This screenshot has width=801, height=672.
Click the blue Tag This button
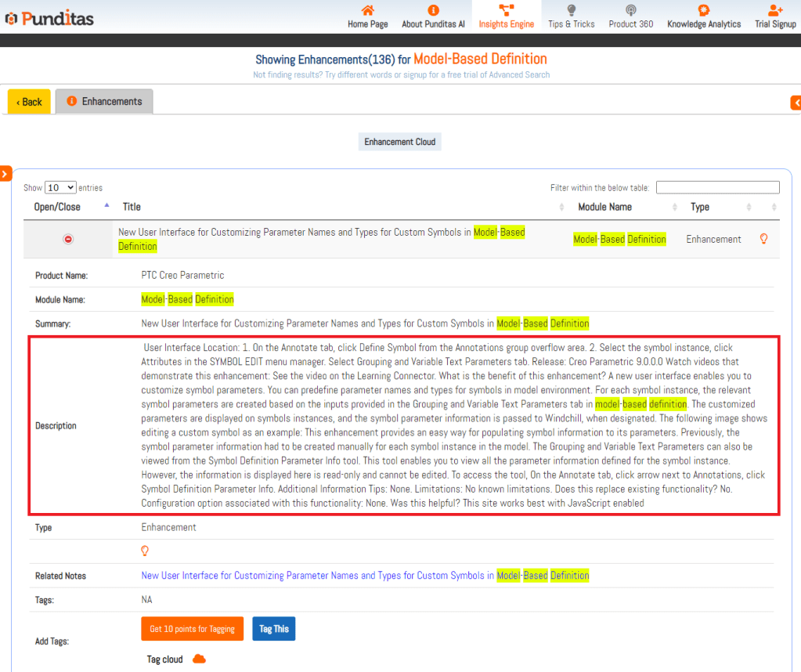tap(273, 629)
